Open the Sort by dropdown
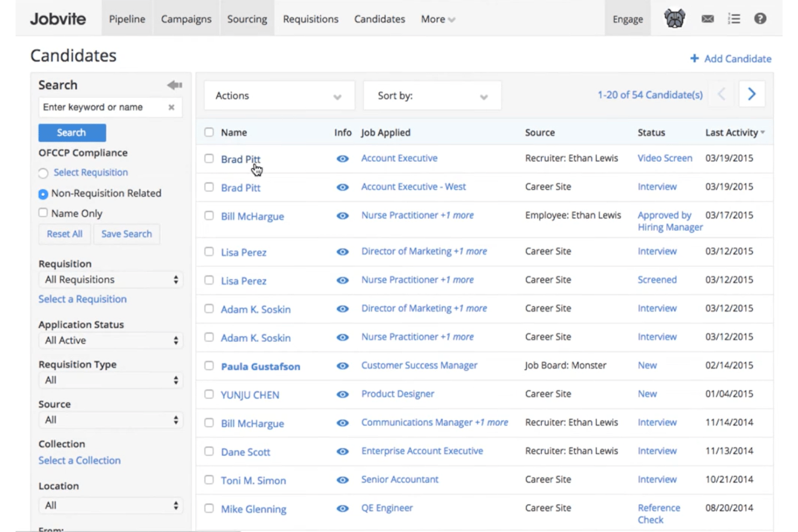The height and width of the screenshot is (532, 798). tap(432, 95)
